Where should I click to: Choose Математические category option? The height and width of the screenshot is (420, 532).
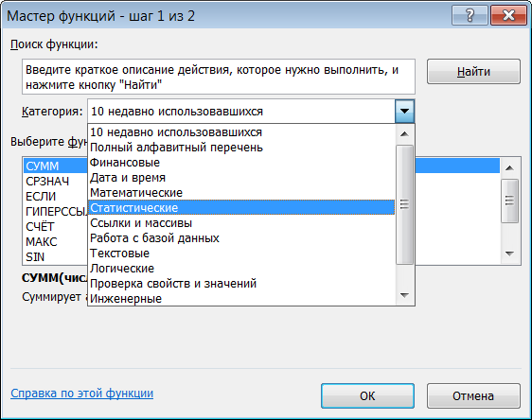point(241,193)
